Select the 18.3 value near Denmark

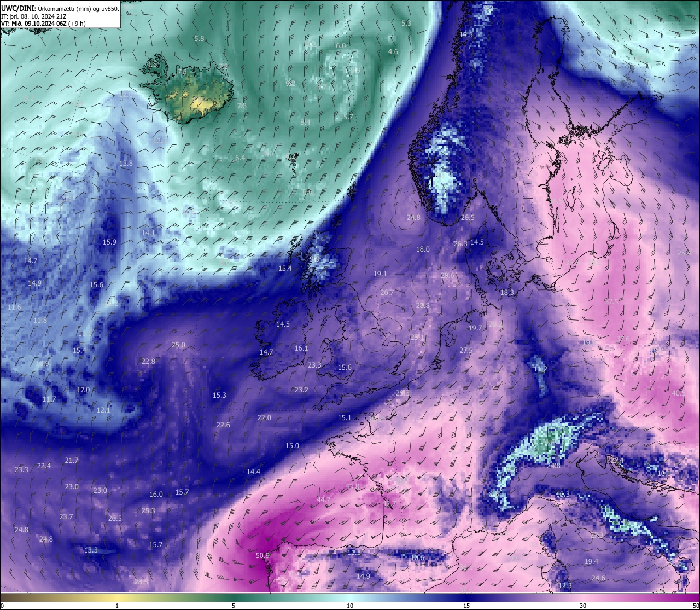coord(507,293)
